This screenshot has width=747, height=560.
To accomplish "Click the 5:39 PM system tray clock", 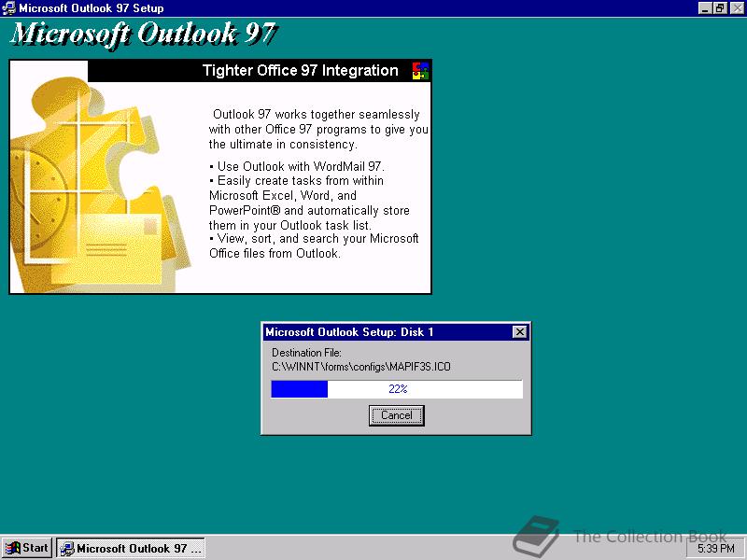I will (x=716, y=549).
